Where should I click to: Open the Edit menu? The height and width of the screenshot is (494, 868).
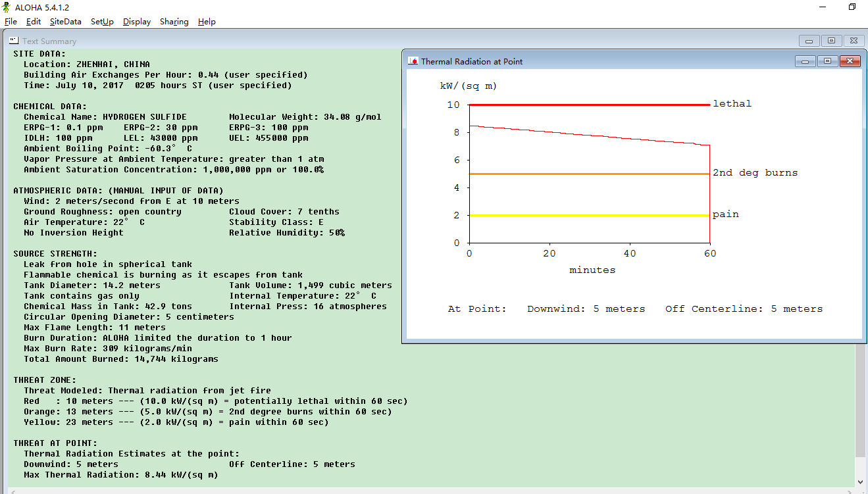coord(34,22)
